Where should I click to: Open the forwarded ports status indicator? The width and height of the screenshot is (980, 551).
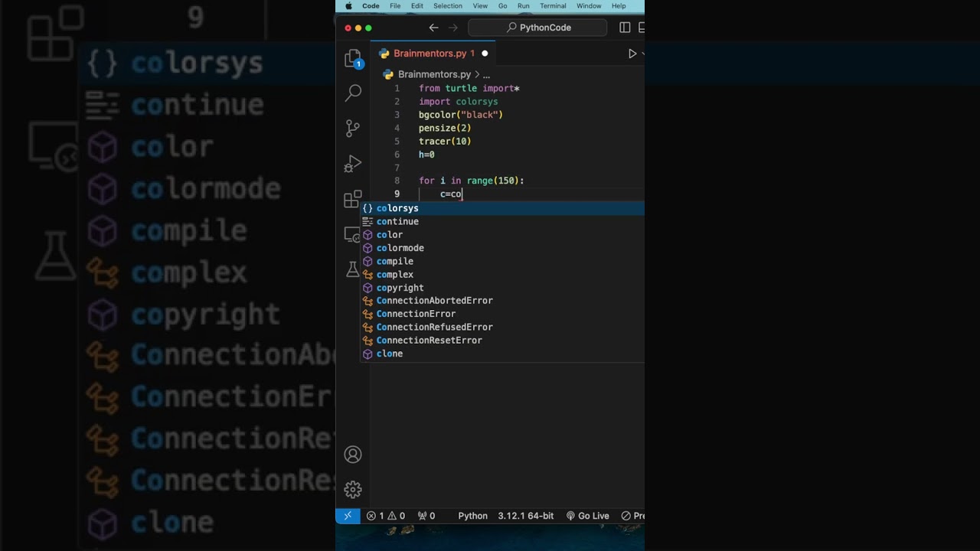point(426,516)
